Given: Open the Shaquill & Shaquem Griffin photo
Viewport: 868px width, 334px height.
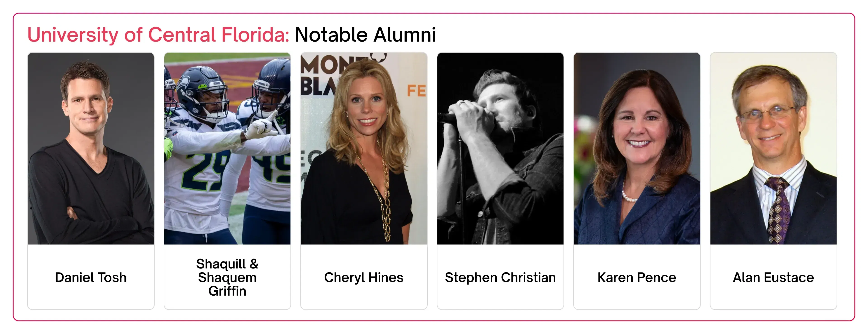Looking at the screenshot, I should 227,148.
